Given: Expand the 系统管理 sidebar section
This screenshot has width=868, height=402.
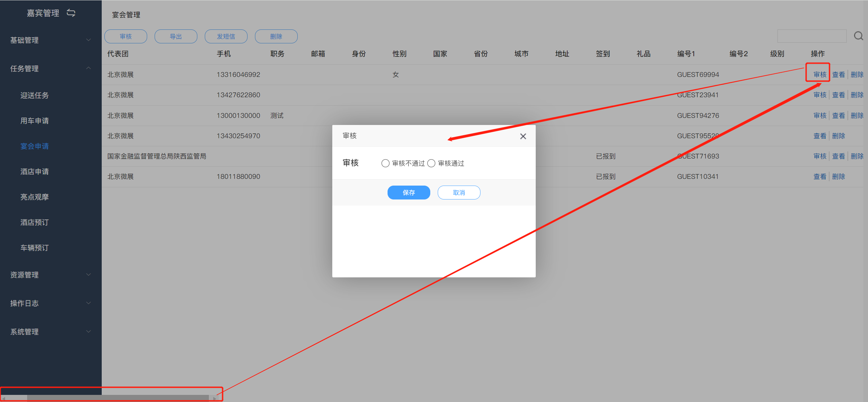Looking at the screenshot, I should click(51, 332).
